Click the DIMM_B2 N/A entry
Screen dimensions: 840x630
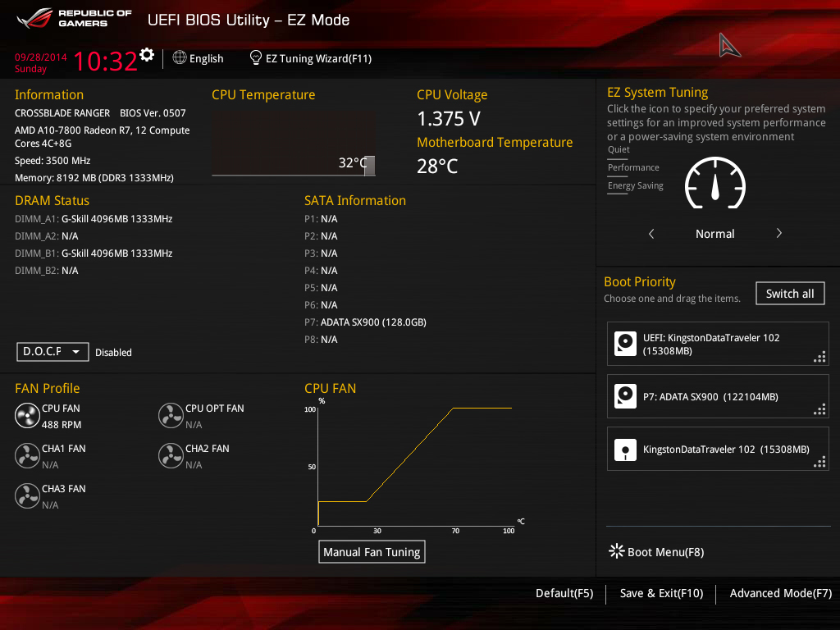coord(46,270)
